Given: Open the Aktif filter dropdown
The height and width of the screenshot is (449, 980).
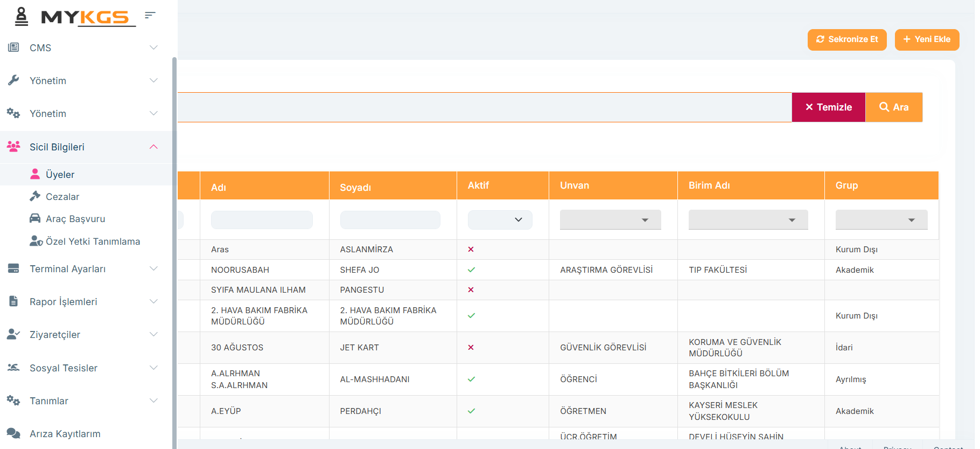Looking at the screenshot, I should click(500, 220).
